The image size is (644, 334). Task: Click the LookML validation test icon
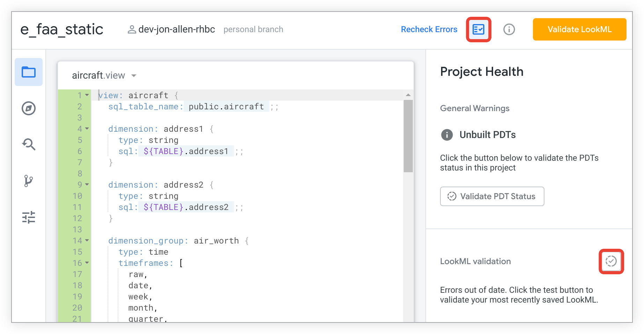click(611, 261)
